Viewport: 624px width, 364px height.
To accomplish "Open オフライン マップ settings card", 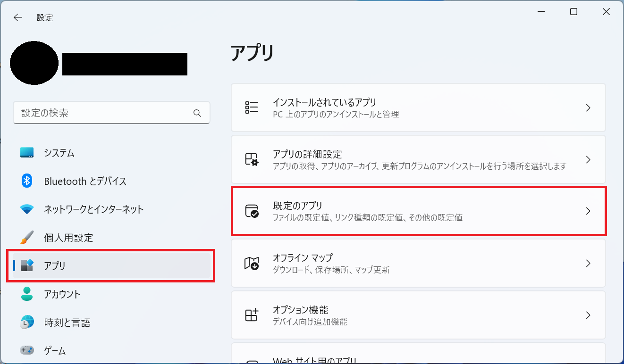I will [x=418, y=263].
